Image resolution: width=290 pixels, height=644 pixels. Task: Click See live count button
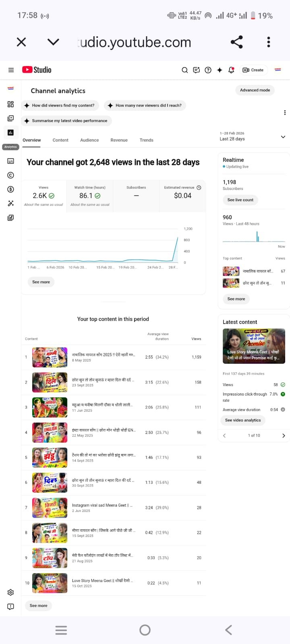click(x=240, y=200)
